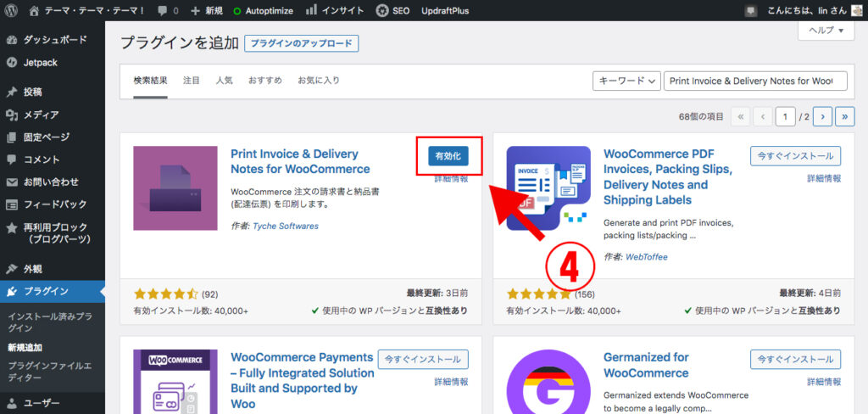Image resolution: width=868 pixels, height=414 pixels.
Task: Open コメント in the sidebar
Action: [53, 159]
